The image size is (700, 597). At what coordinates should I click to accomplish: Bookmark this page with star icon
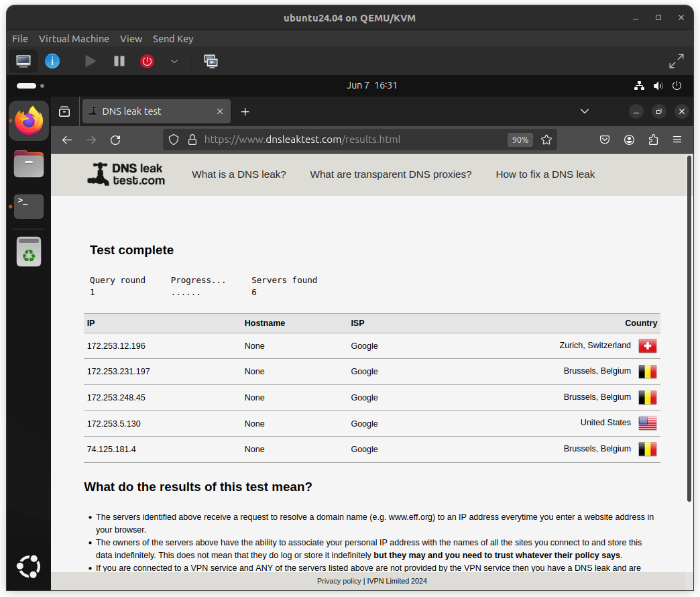[546, 140]
